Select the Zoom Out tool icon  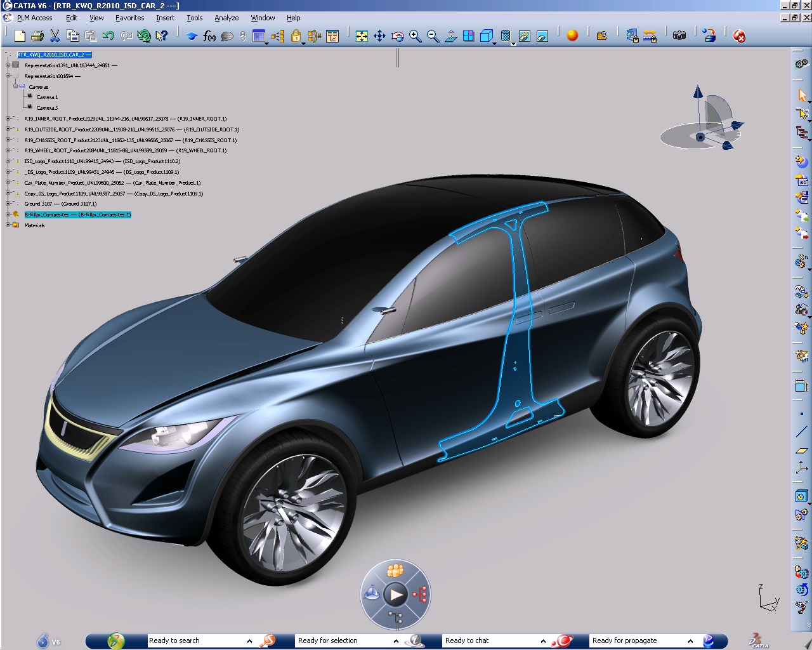(433, 37)
